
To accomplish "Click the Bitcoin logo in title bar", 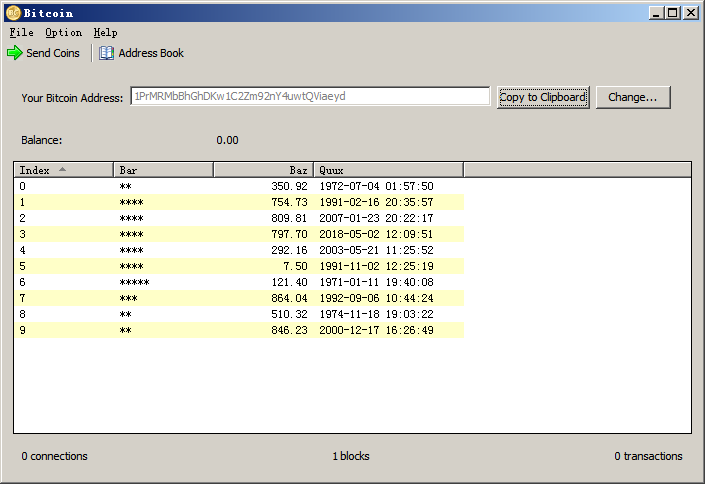I will coord(13,13).
